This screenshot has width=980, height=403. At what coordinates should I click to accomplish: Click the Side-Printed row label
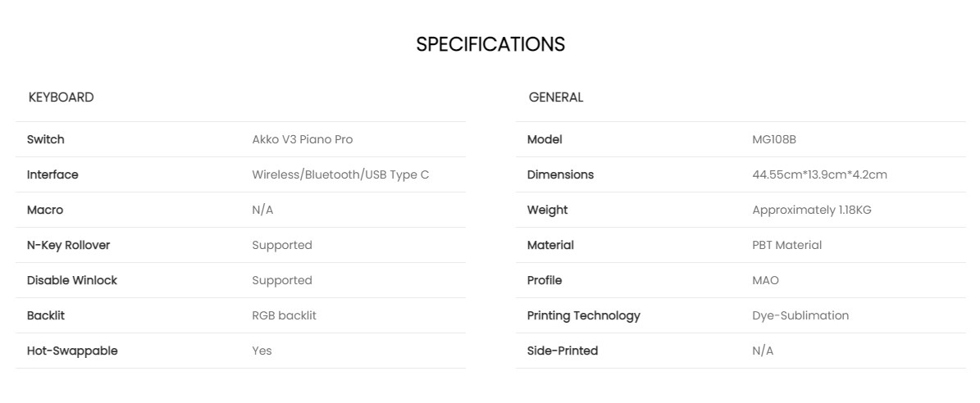coord(562,351)
